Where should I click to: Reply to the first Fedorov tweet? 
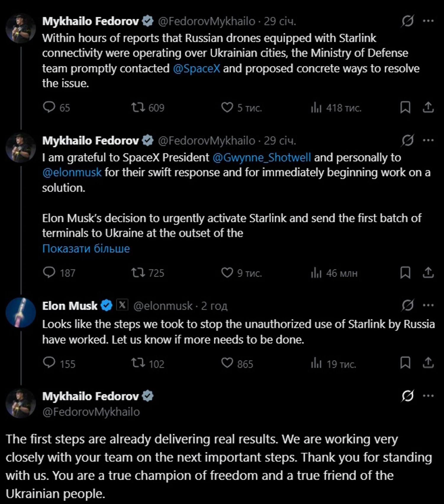[x=49, y=107]
